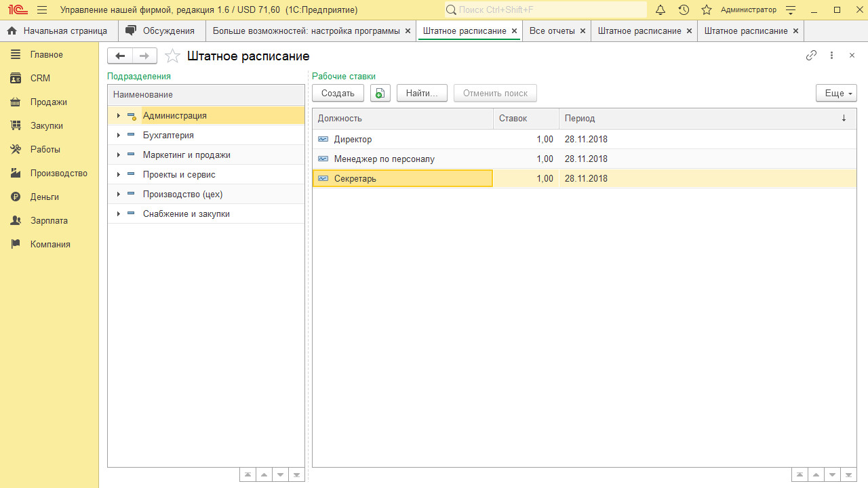The width and height of the screenshot is (868, 488).
Task: Open the Главное section
Action: pyautogui.click(x=49, y=55)
